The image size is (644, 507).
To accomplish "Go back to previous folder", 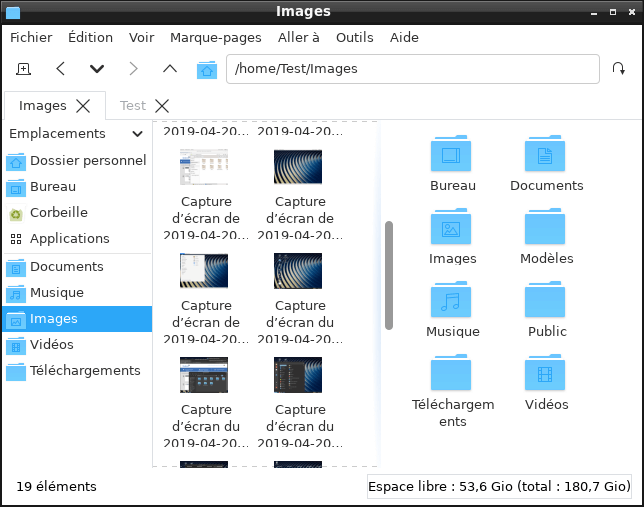I will coord(61,69).
